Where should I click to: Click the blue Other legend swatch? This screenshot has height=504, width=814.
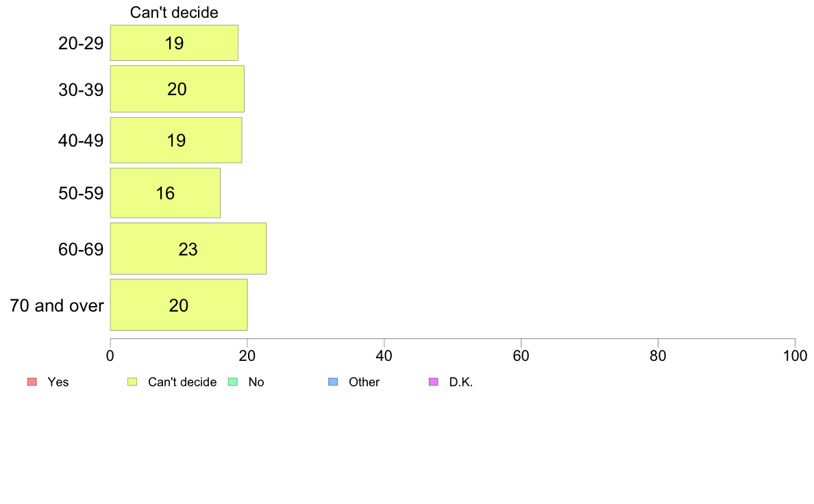(x=333, y=382)
